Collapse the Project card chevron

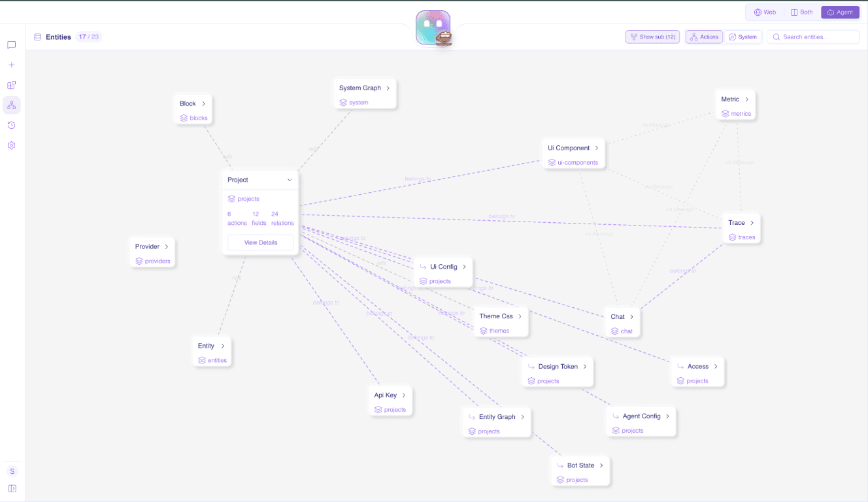(x=290, y=180)
